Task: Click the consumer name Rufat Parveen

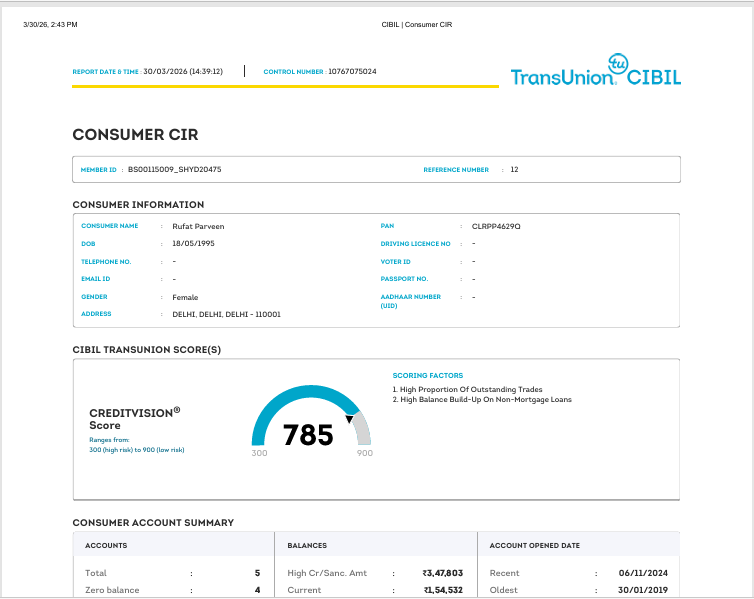Action: 198,226
